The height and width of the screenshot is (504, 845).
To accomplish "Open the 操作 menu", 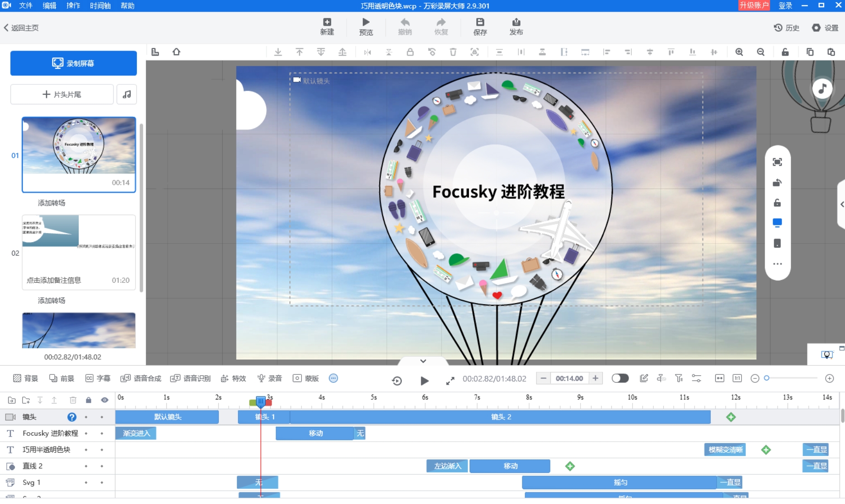I will [73, 5].
